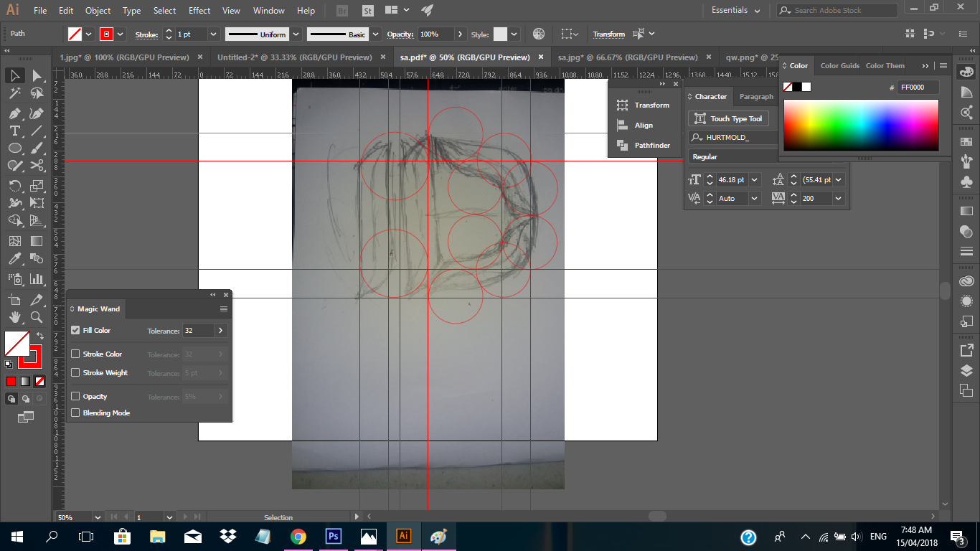Viewport: 980px width, 551px height.
Task: Open Layers panel from right dock
Action: 966,371
